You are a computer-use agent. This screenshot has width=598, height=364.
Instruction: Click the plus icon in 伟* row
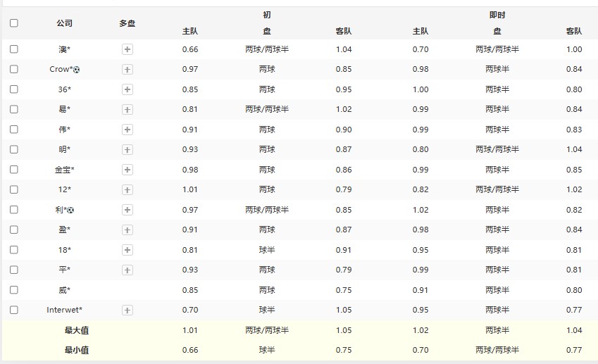(x=127, y=130)
